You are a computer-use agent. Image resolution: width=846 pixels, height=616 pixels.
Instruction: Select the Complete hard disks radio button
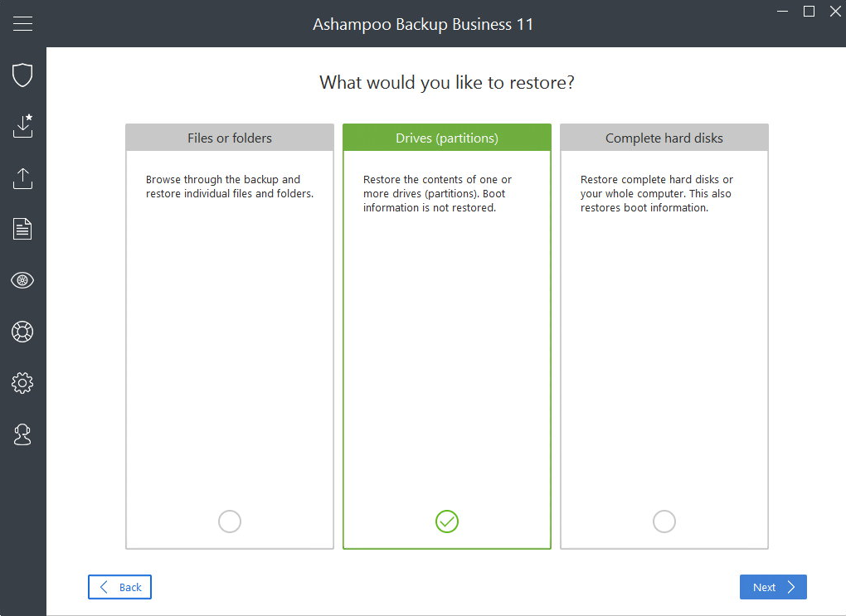[x=664, y=521]
